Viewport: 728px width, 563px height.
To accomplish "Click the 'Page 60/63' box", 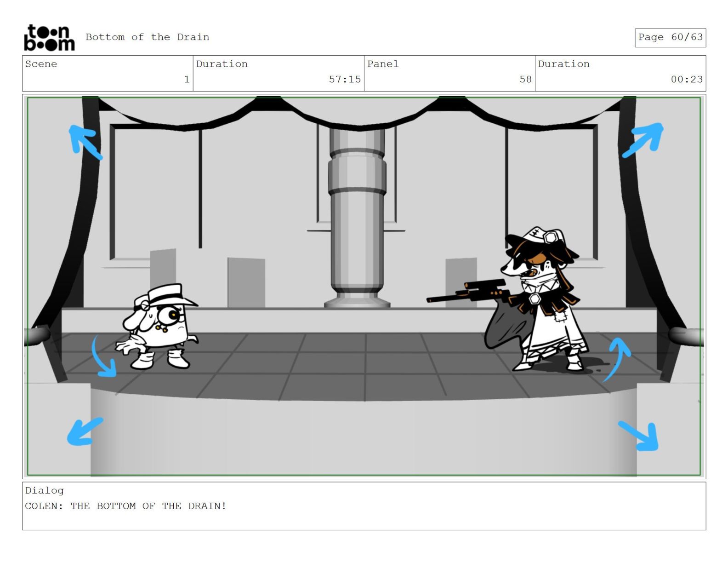I will [x=670, y=37].
